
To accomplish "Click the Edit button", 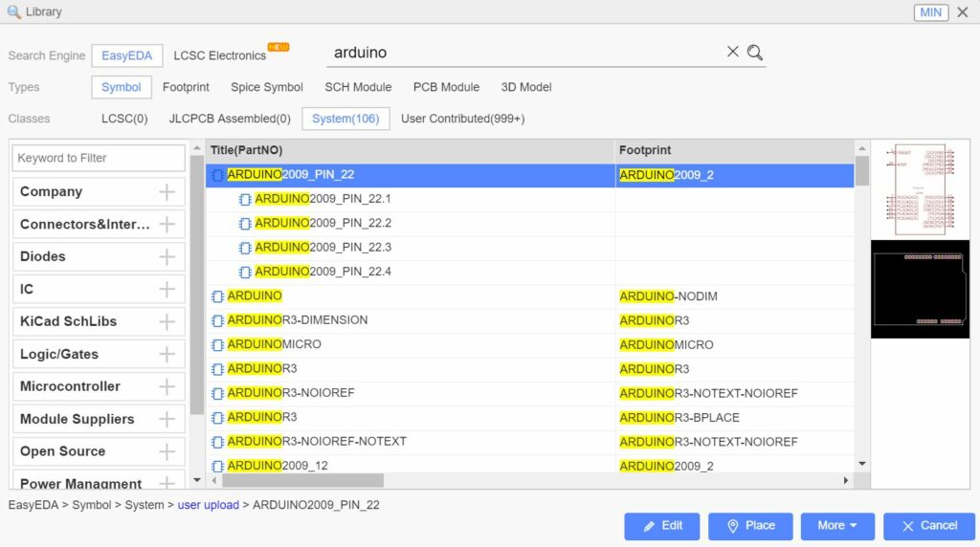I will tap(661, 526).
